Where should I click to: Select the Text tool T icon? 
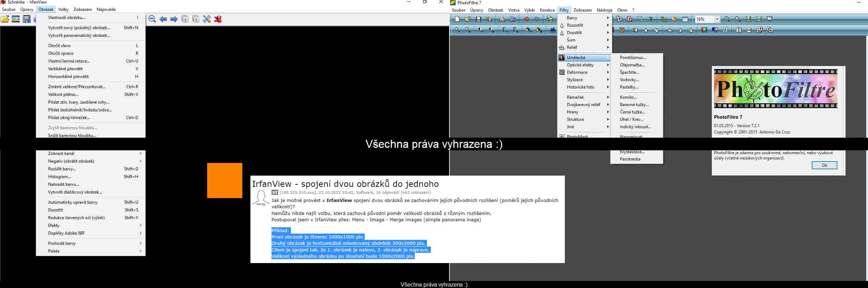(651, 19)
